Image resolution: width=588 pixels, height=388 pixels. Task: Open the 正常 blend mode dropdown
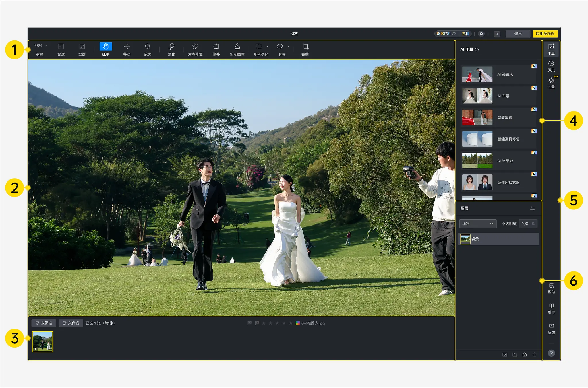click(x=478, y=224)
